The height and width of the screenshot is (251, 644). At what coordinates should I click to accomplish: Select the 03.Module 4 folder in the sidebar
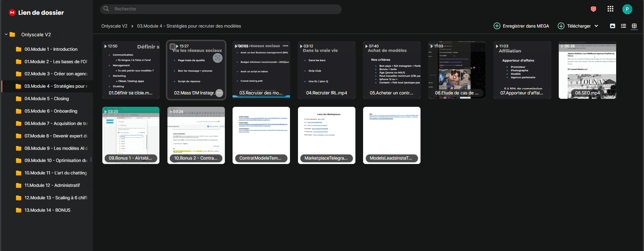pos(47,86)
